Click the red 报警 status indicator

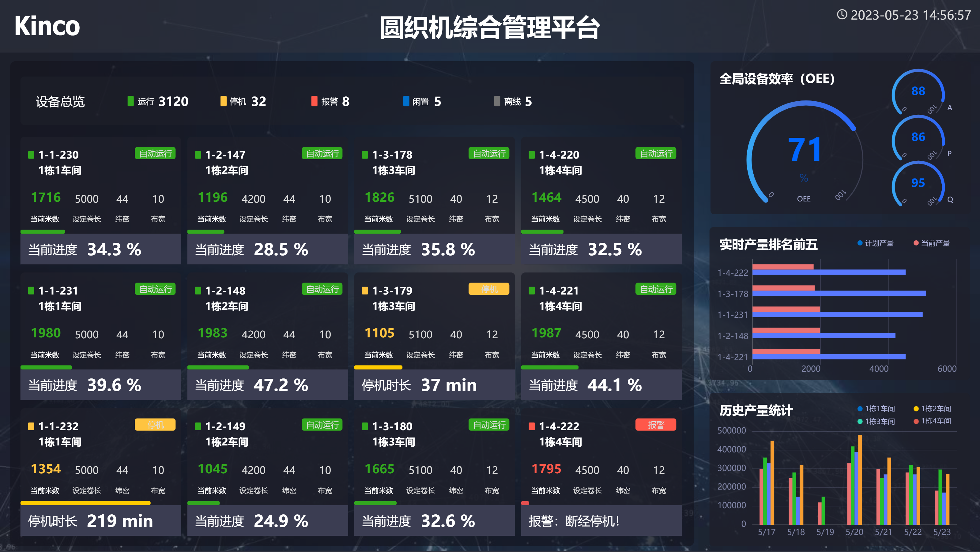pos(314,101)
